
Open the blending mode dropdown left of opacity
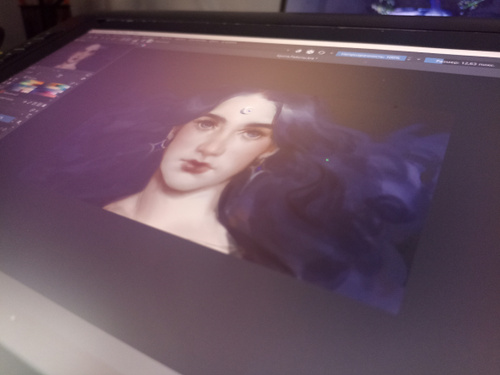click(x=296, y=57)
